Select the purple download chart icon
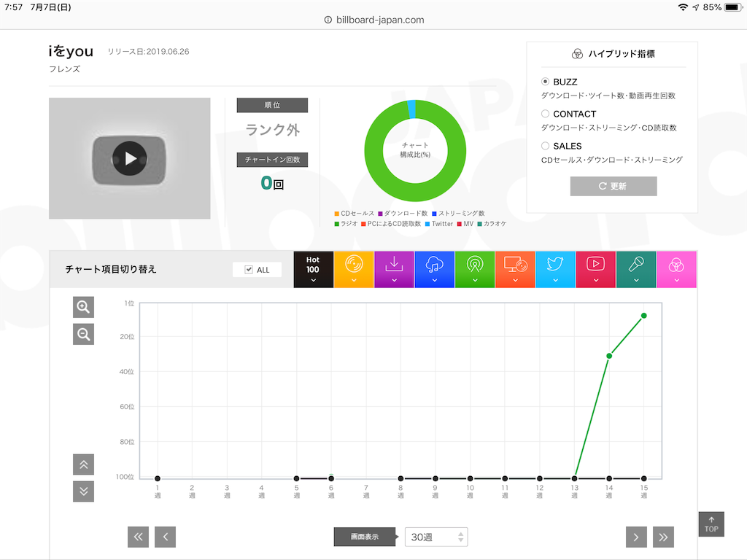The image size is (747, 560). 394,270
